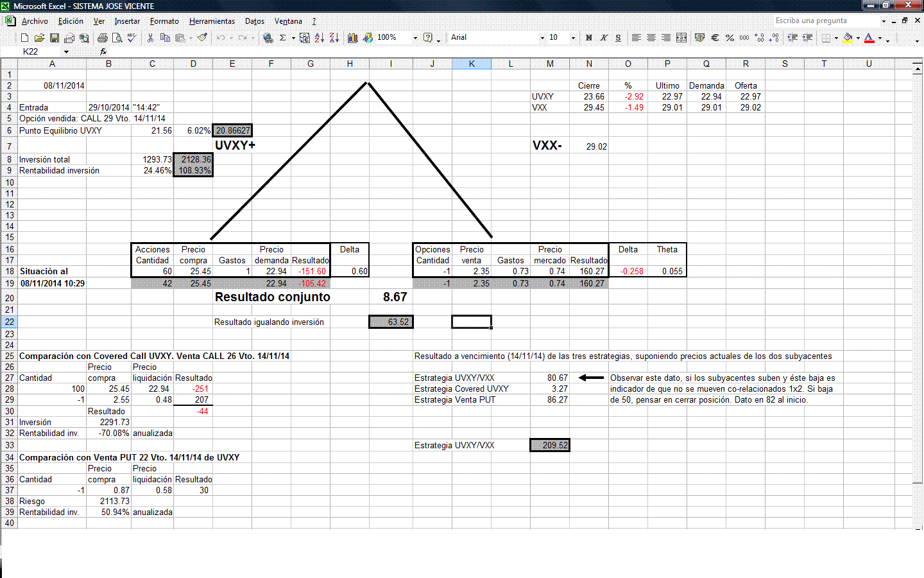This screenshot has width=924, height=578.
Task: Save the workbook with the floppy icon
Action: (55, 38)
